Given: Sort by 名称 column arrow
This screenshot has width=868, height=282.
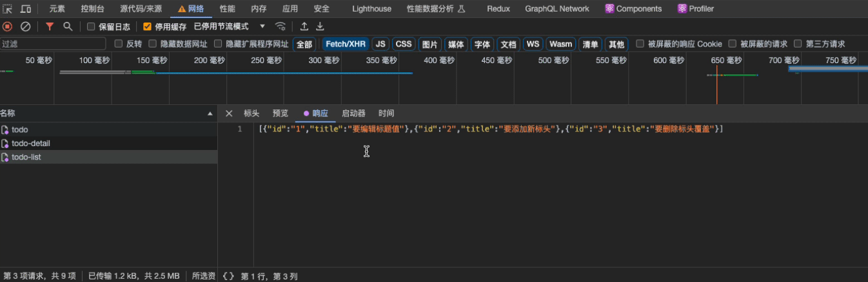Looking at the screenshot, I should click(x=210, y=113).
